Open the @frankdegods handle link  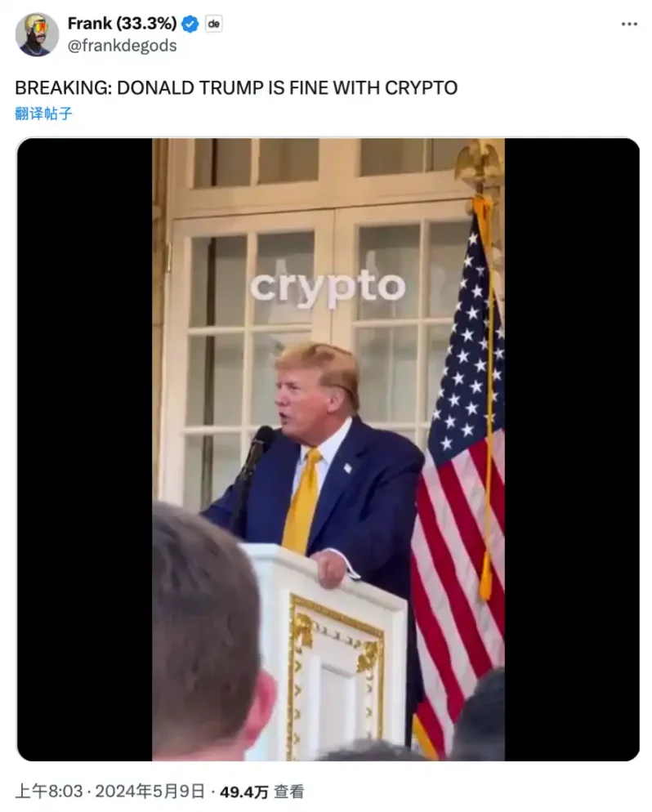[x=123, y=46]
